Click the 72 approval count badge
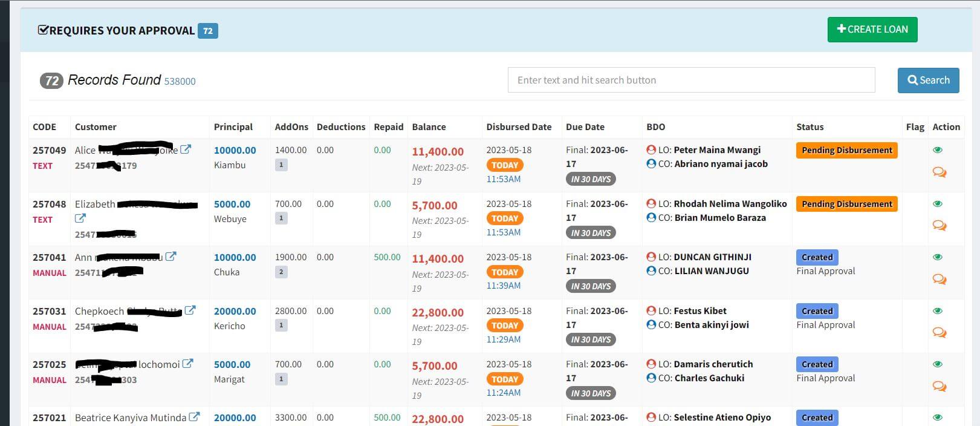 [208, 31]
